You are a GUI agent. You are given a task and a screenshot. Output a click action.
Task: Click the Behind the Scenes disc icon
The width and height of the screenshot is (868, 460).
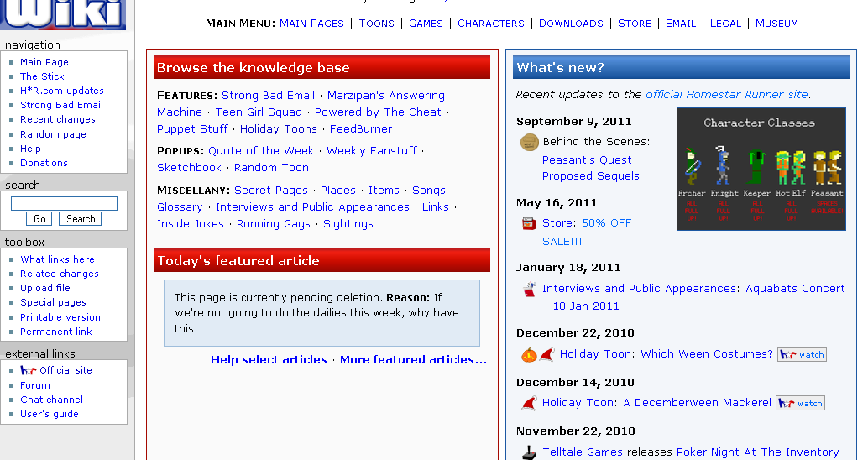coord(529,142)
